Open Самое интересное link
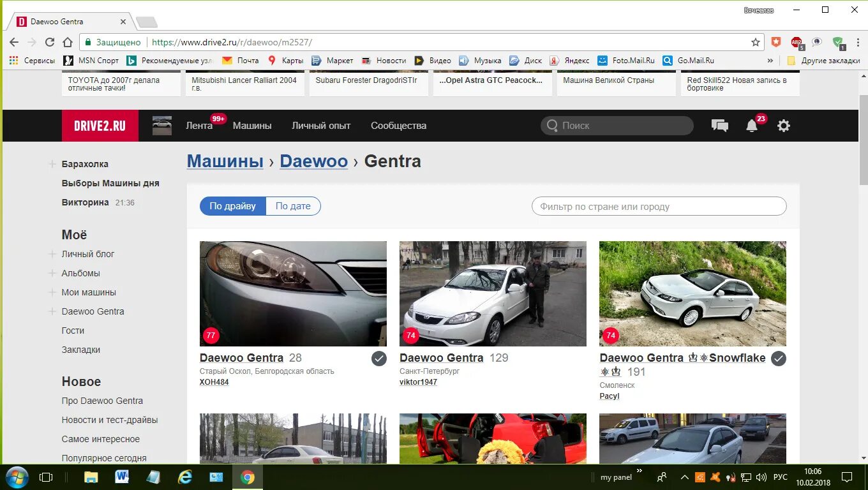This screenshot has width=868, height=490. 101,439
